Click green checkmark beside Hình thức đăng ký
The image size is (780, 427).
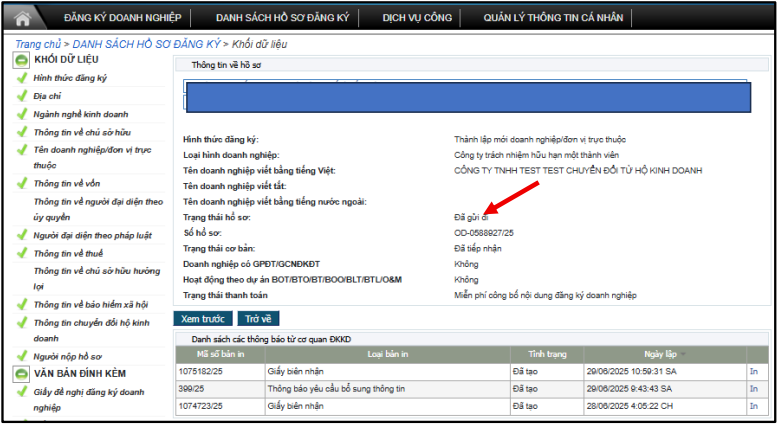coord(21,78)
